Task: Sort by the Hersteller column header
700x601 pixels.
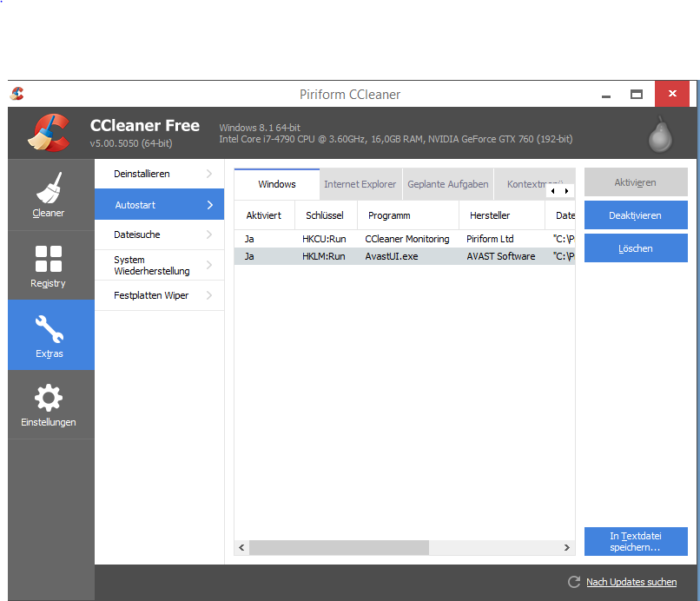Action: [x=502, y=215]
